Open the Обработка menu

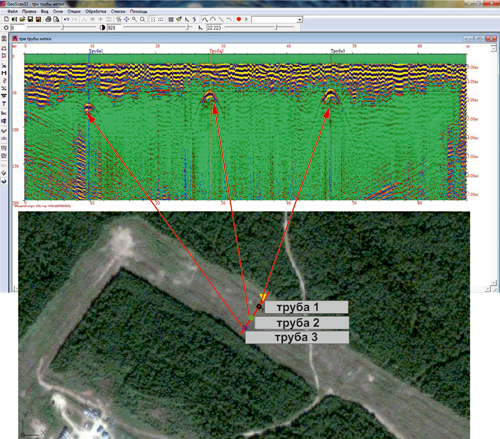coord(96,11)
